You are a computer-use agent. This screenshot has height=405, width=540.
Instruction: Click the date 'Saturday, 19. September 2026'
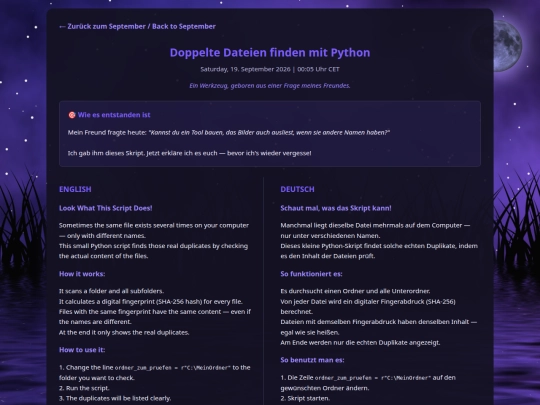click(246, 69)
